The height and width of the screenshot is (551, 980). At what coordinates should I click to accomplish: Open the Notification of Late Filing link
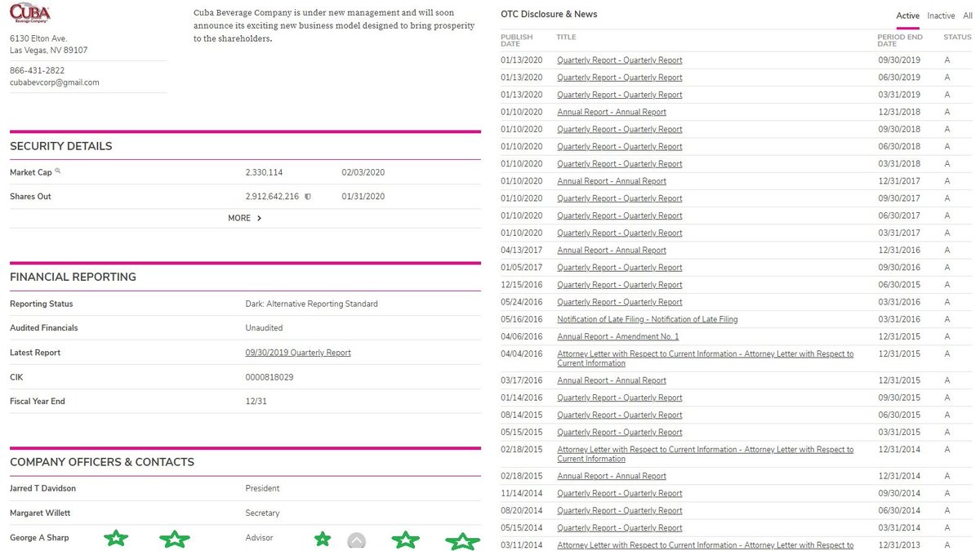click(x=648, y=319)
